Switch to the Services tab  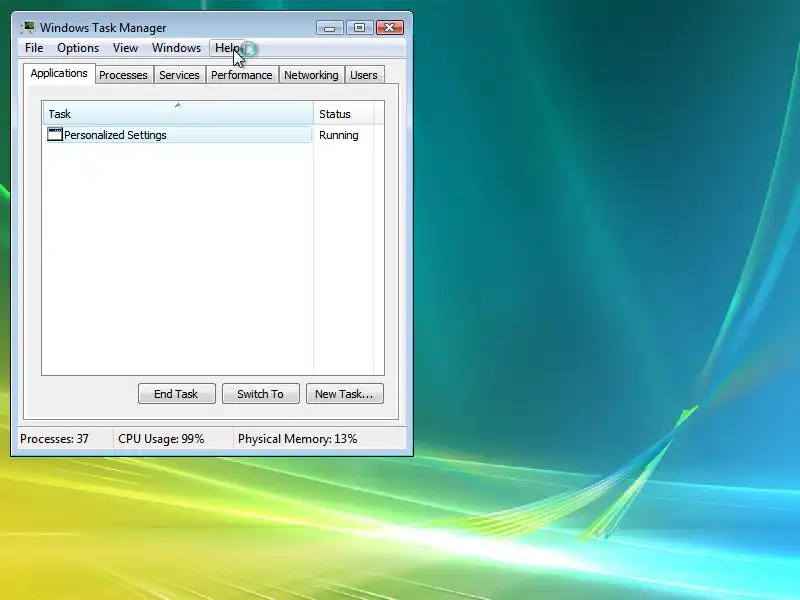click(x=179, y=75)
